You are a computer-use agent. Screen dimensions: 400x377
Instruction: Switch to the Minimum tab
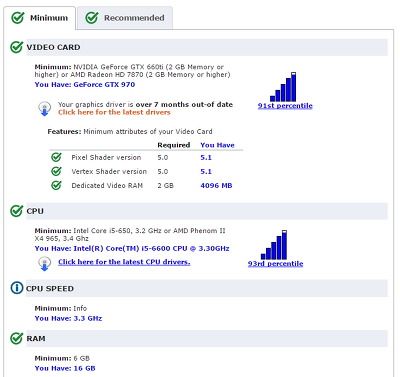[x=39, y=18]
